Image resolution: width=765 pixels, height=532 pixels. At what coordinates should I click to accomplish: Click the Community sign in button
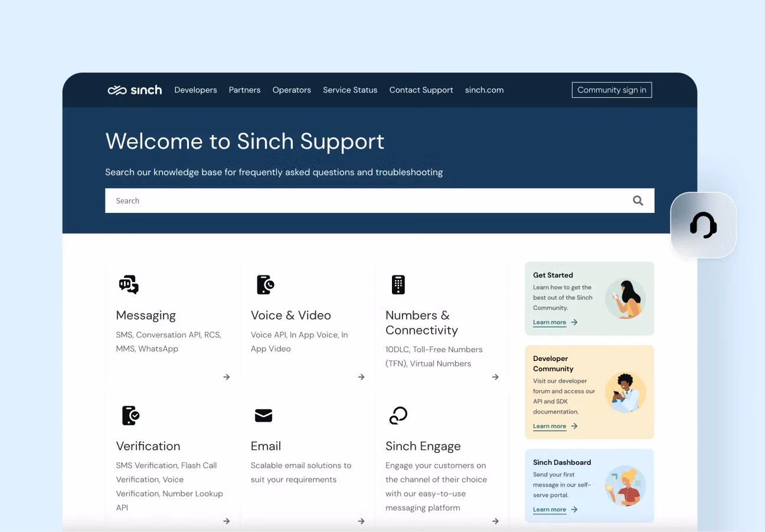[612, 90]
